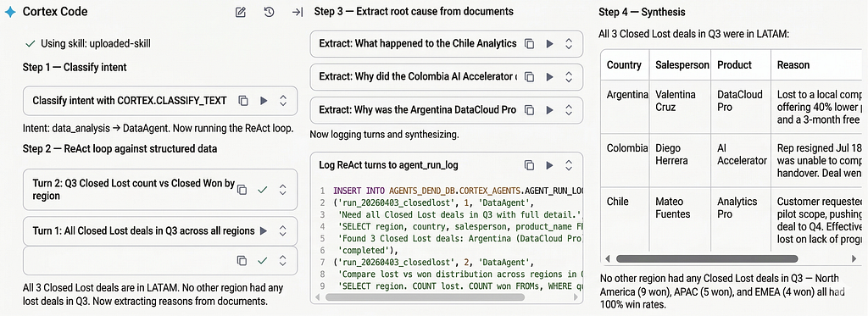Click the 'Step 1 — Classify intent' heading
The height and width of the screenshot is (316, 868).
[x=75, y=67]
